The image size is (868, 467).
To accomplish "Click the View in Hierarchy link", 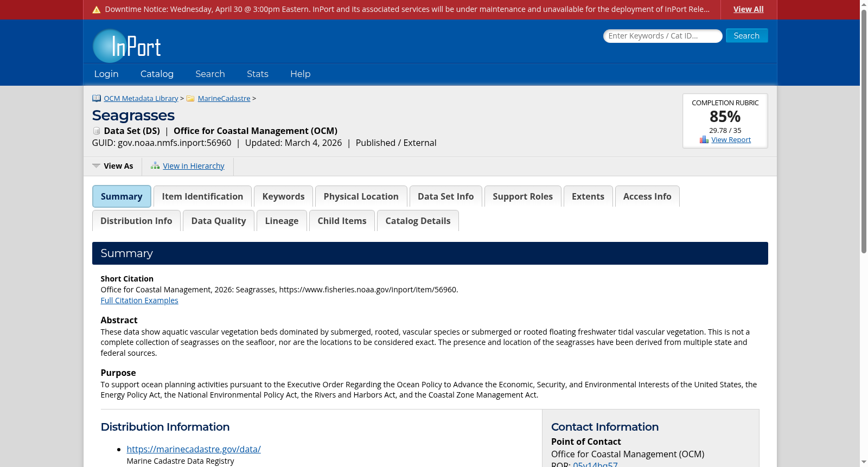I will click(x=194, y=166).
